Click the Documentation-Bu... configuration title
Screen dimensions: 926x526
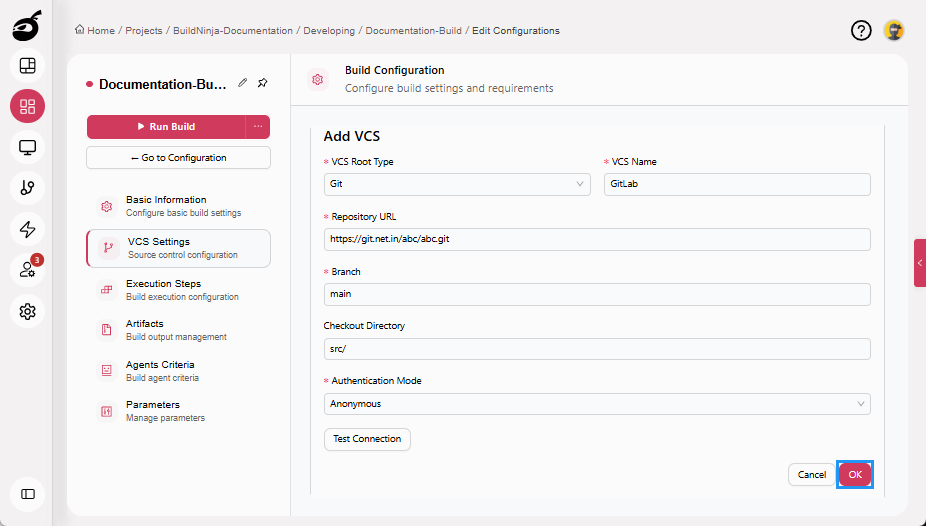[x=162, y=84]
